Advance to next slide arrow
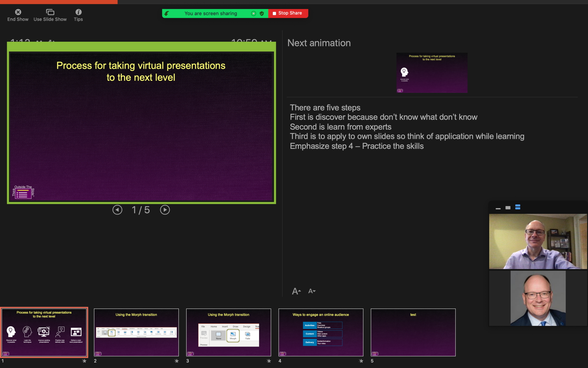The image size is (588, 368). tap(165, 210)
